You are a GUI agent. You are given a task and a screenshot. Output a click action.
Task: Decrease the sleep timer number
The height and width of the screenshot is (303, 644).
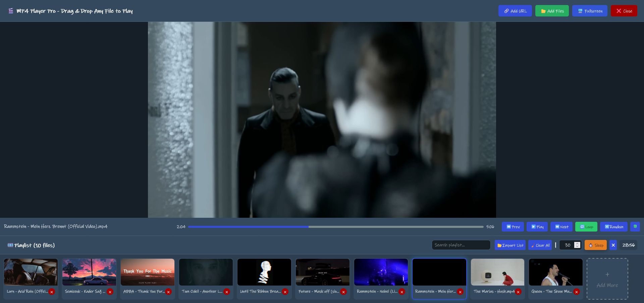(577, 247)
